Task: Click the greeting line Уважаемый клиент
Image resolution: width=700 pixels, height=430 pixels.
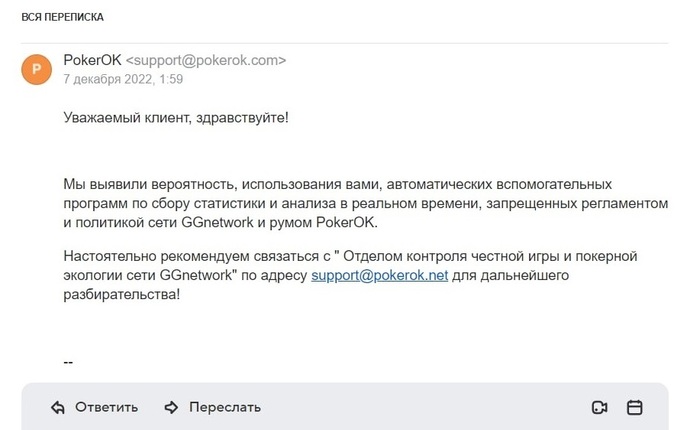Action: [175, 118]
